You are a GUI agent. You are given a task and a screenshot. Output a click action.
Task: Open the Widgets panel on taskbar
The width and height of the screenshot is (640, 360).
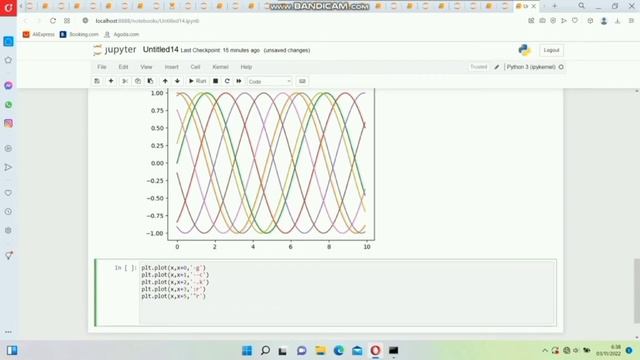[x=12, y=350]
